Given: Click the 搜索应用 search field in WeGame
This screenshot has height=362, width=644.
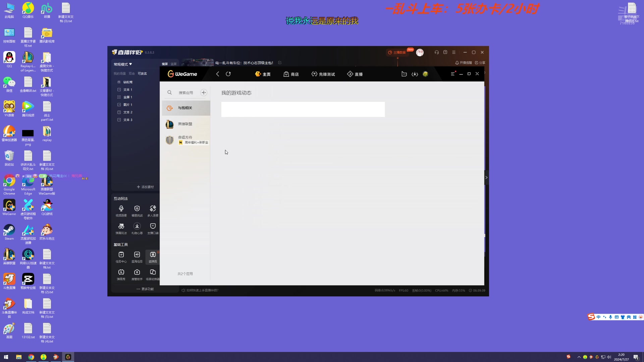Looking at the screenshot, I should pyautogui.click(x=186, y=93).
